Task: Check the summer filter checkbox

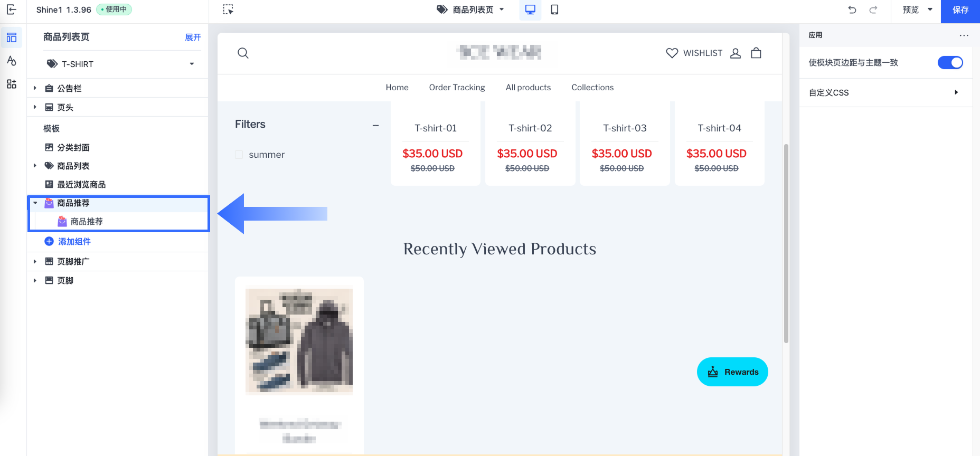Action: [239, 155]
